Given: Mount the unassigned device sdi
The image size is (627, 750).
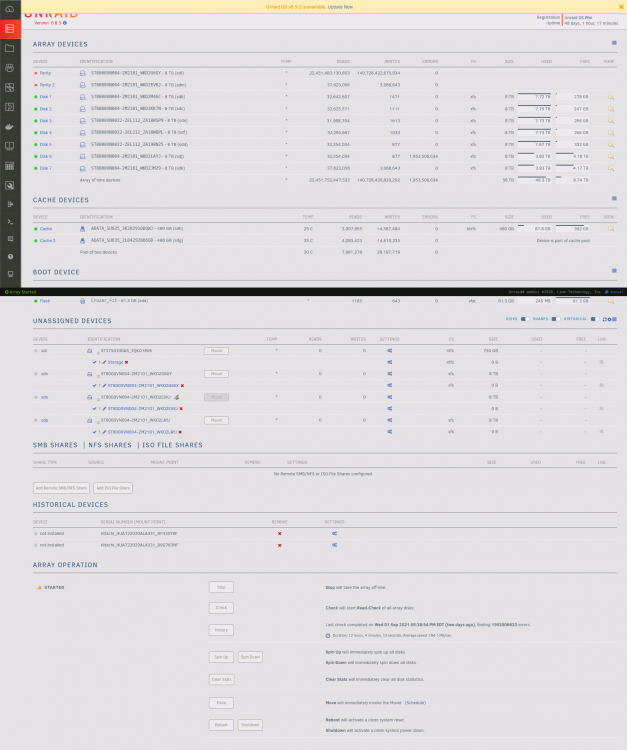Looking at the screenshot, I should [216, 351].
